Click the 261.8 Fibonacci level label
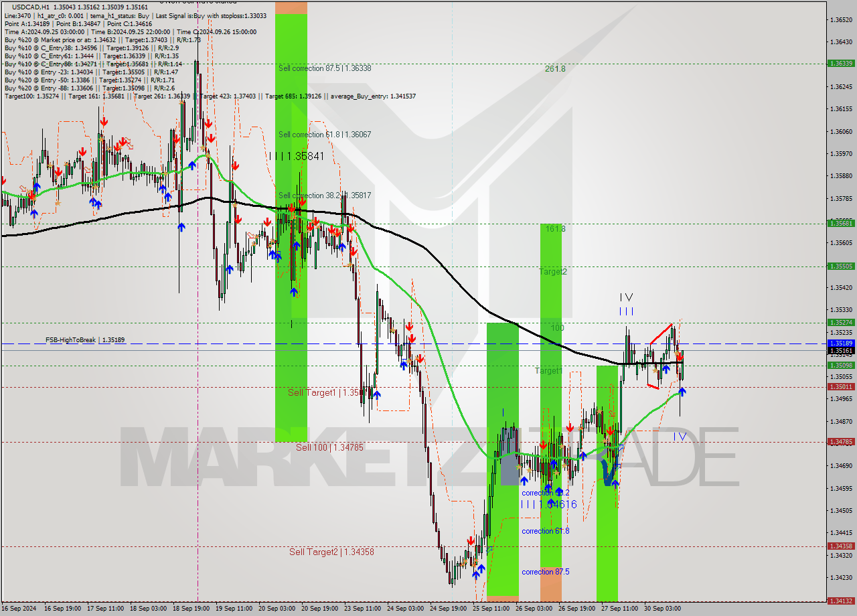Image resolution: width=857 pixels, height=616 pixels. 555,68
